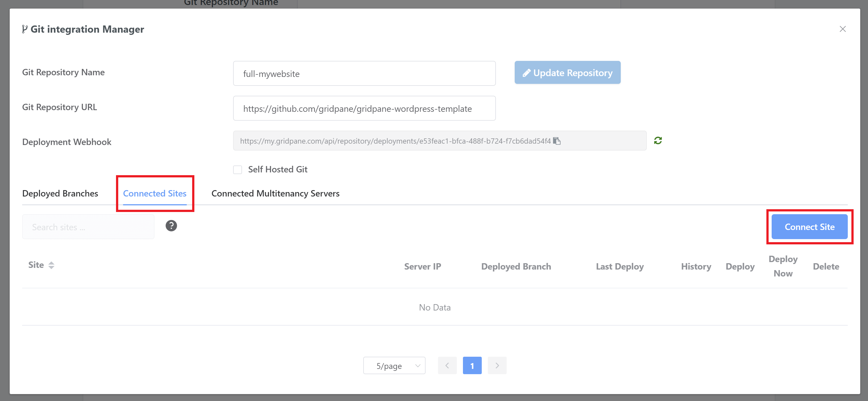Select page 1 in pagination
The height and width of the screenshot is (401, 868).
(472, 365)
